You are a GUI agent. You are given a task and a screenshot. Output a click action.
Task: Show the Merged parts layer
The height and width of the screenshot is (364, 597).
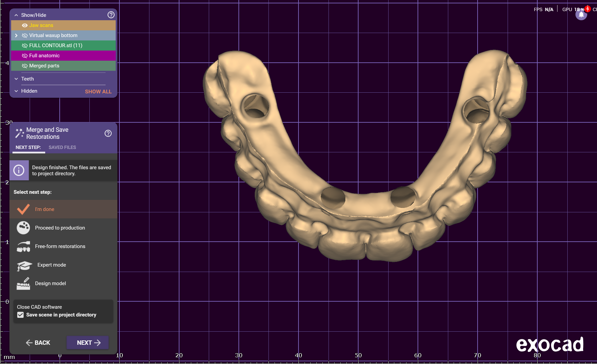click(x=25, y=66)
